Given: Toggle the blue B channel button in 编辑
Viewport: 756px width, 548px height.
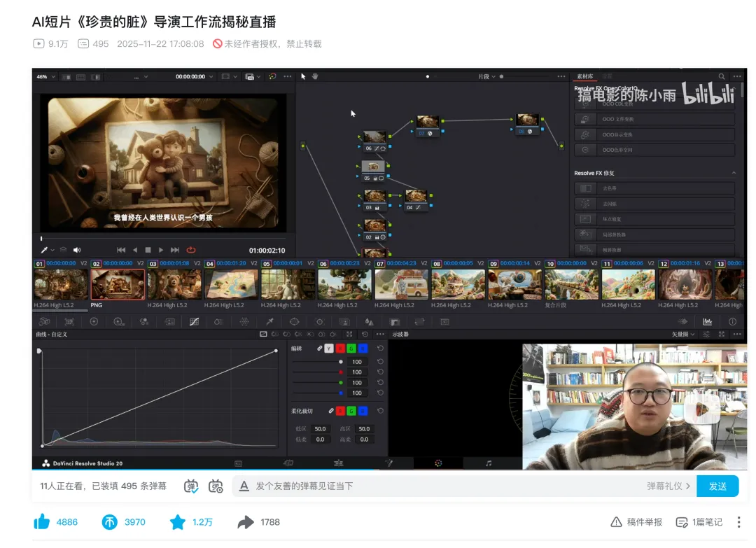Looking at the screenshot, I should [363, 348].
